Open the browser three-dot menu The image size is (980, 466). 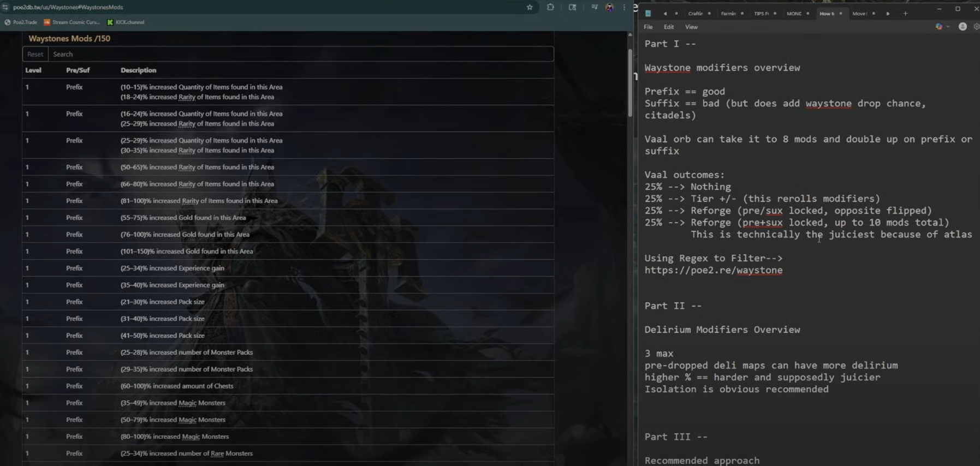624,7
